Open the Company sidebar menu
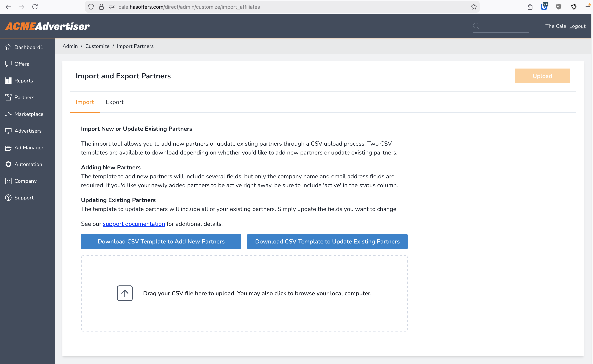This screenshot has height=364, width=593. (x=27, y=181)
